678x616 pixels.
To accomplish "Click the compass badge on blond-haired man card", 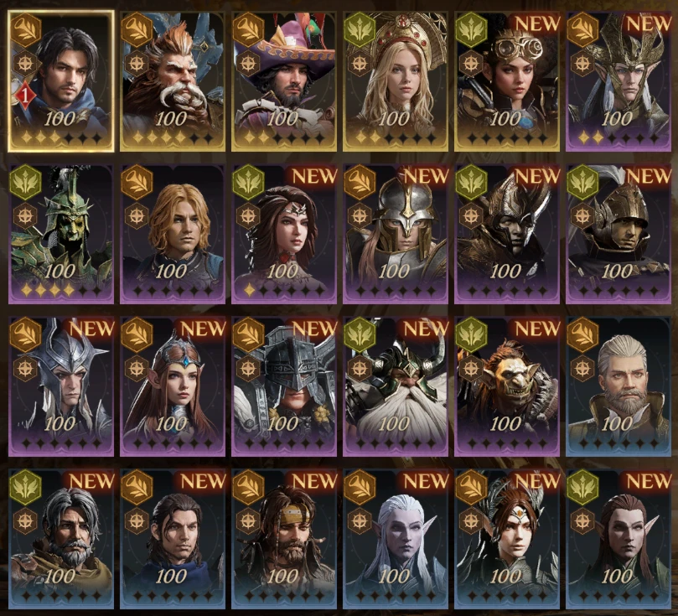I will 137,215.
